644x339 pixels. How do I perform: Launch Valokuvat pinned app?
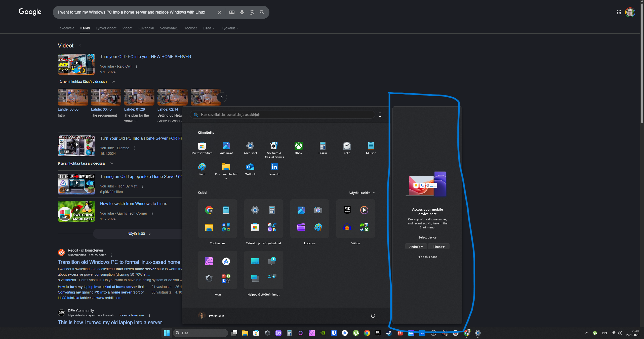point(226,148)
